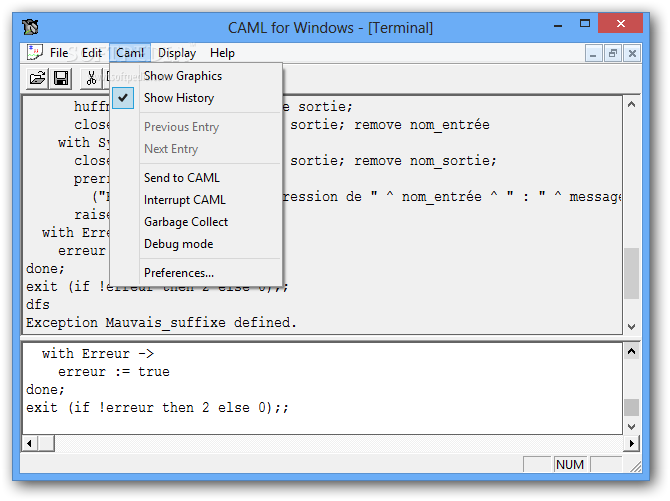The image size is (670, 501).
Task: Click the "dfs" line in history
Action: click(x=38, y=305)
